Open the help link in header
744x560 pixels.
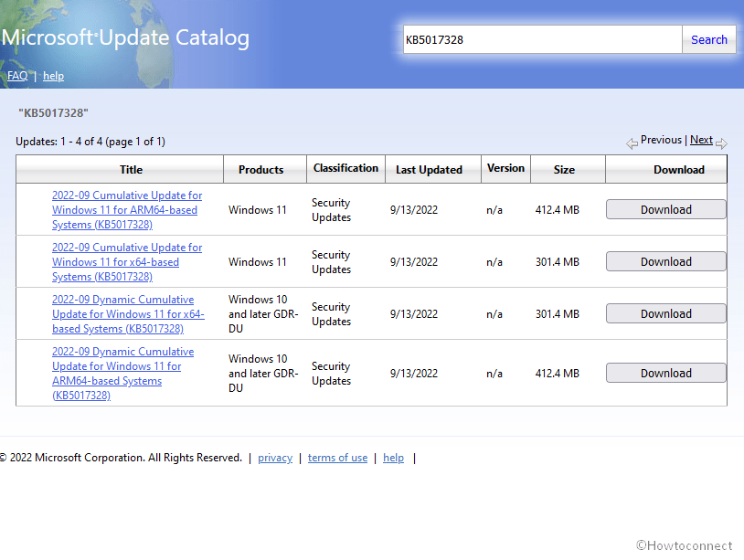click(x=53, y=76)
